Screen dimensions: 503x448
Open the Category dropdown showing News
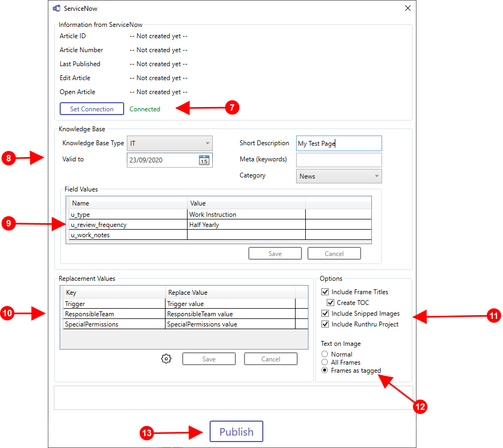tap(339, 176)
